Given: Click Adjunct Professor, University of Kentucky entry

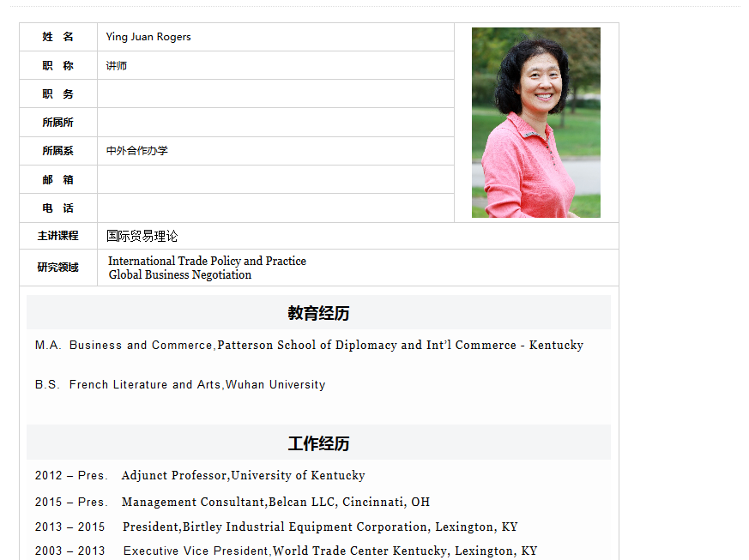Looking at the screenshot, I should point(243,475).
